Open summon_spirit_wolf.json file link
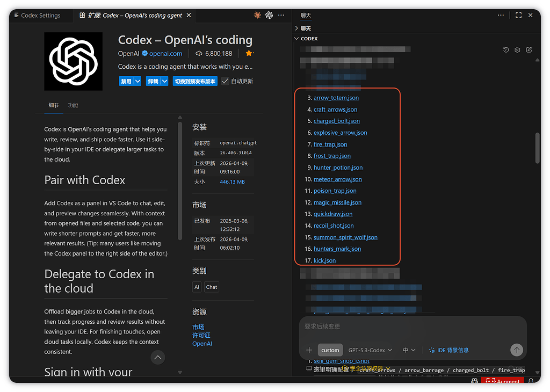The image size is (550, 392). click(345, 237)
